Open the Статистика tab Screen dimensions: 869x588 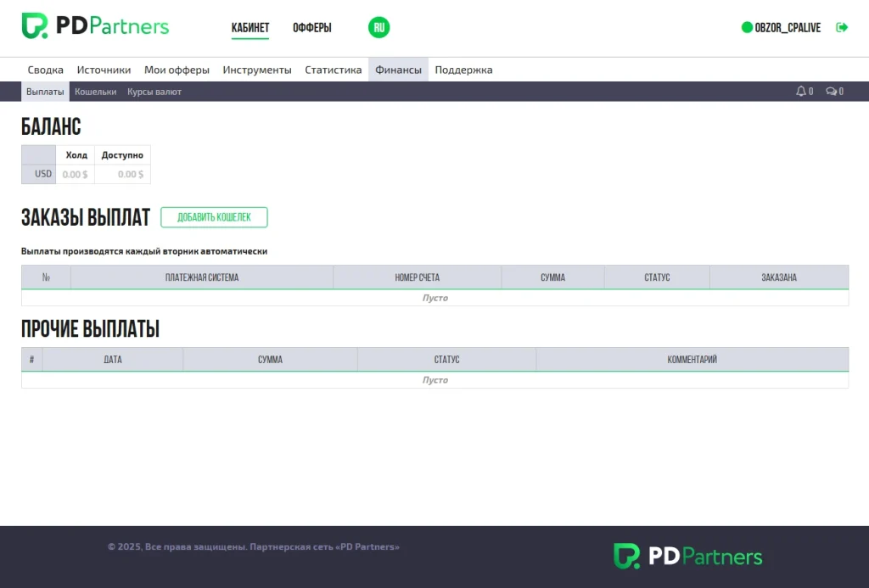333,70
